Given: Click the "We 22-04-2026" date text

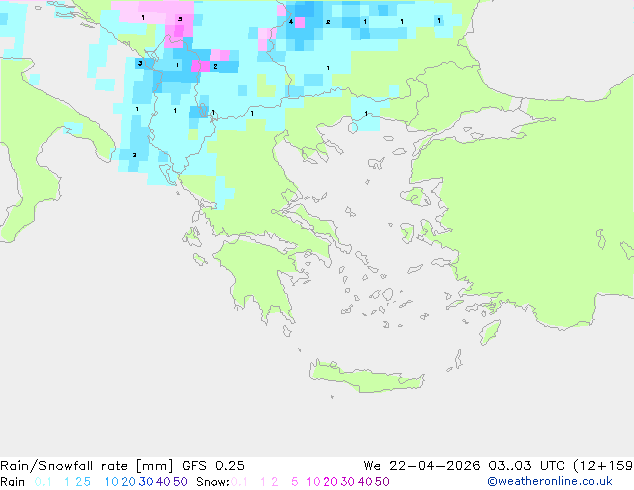Looking at the screenshot, I should tap(422, 466).
